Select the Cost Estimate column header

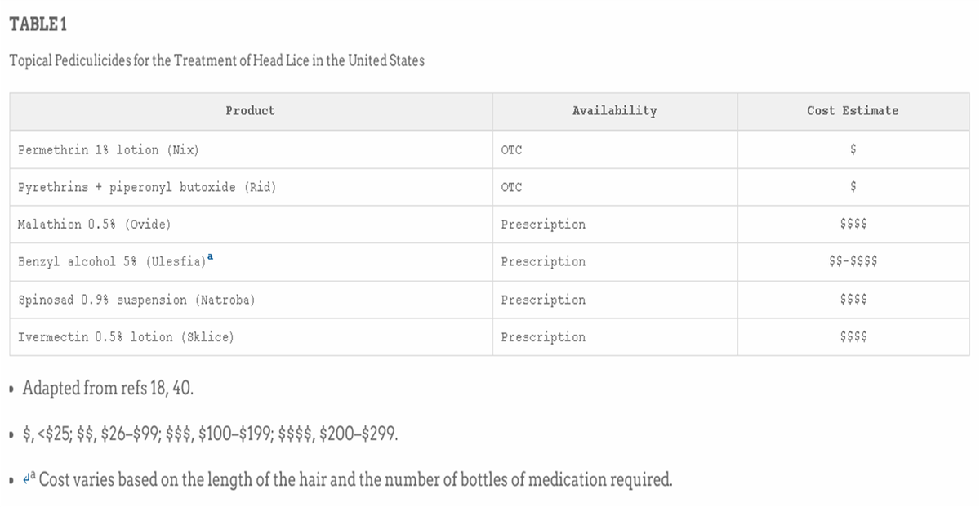[x=853, y=111]
